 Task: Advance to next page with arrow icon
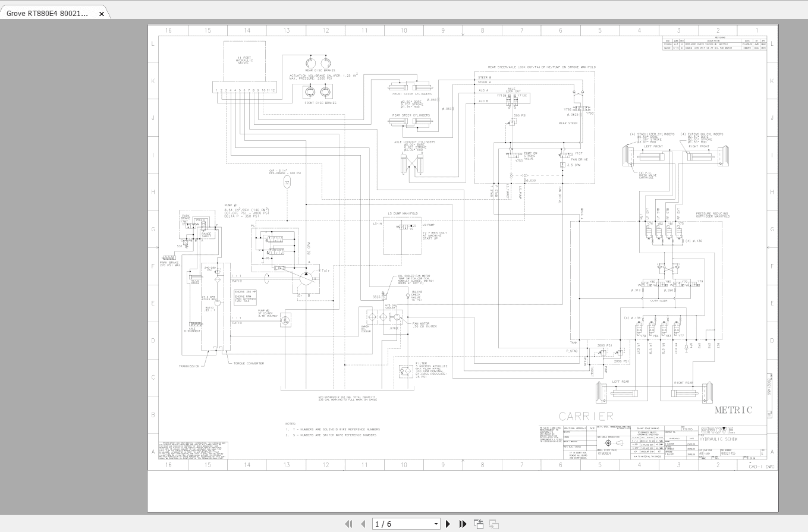[448, 524]
